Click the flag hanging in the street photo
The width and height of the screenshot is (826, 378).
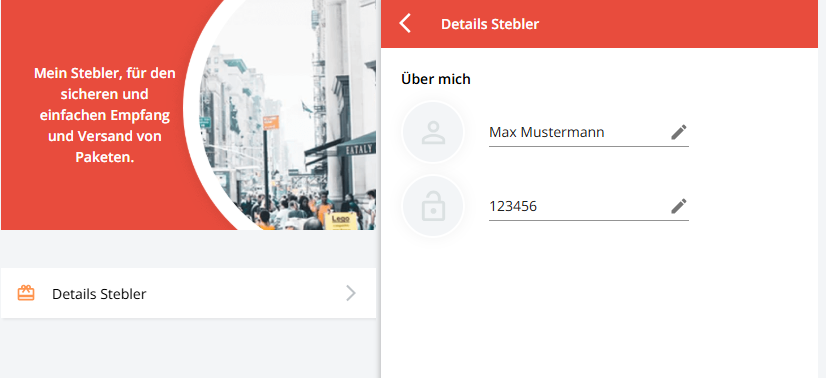click(x=307, y=108)
